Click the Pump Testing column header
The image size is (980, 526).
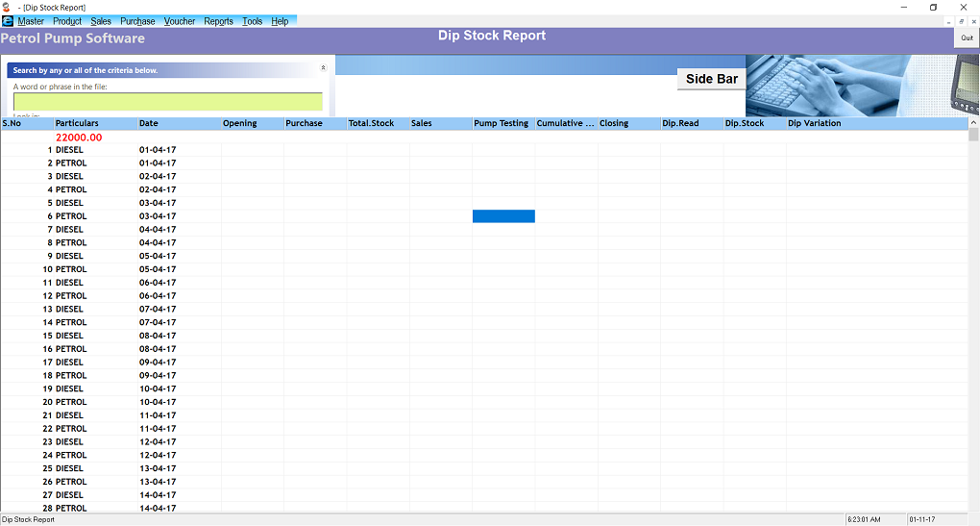coord(502,123)
